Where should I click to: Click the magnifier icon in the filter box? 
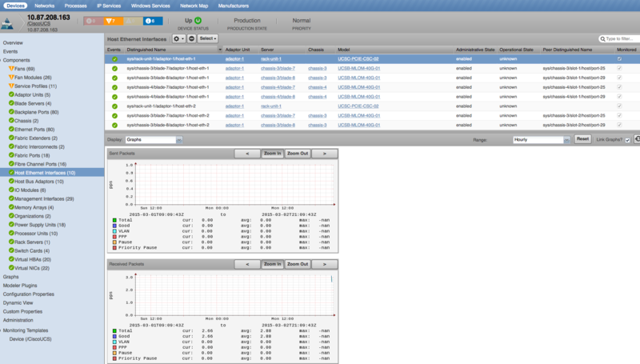[x=602, y=38]
